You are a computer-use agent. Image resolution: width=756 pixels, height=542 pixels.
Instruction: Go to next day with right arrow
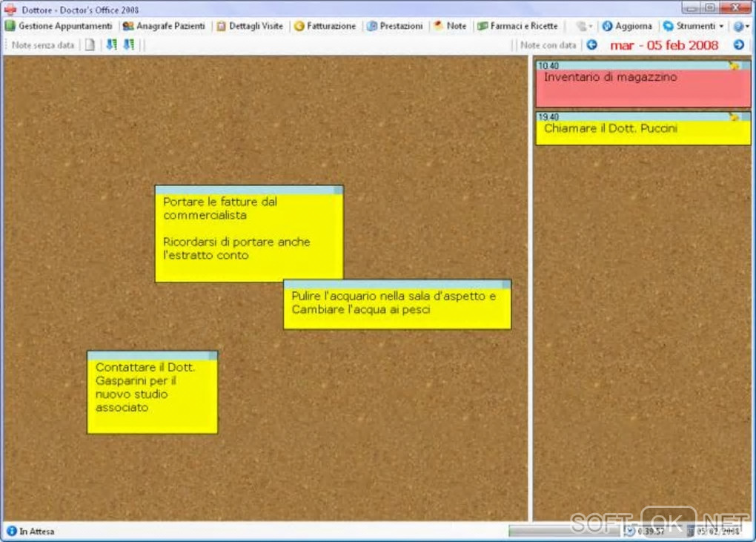[739, 44]
